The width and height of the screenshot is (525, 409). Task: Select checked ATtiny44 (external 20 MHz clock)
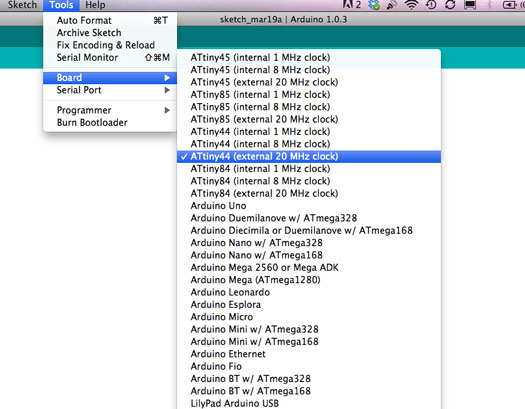pos(309,157)
